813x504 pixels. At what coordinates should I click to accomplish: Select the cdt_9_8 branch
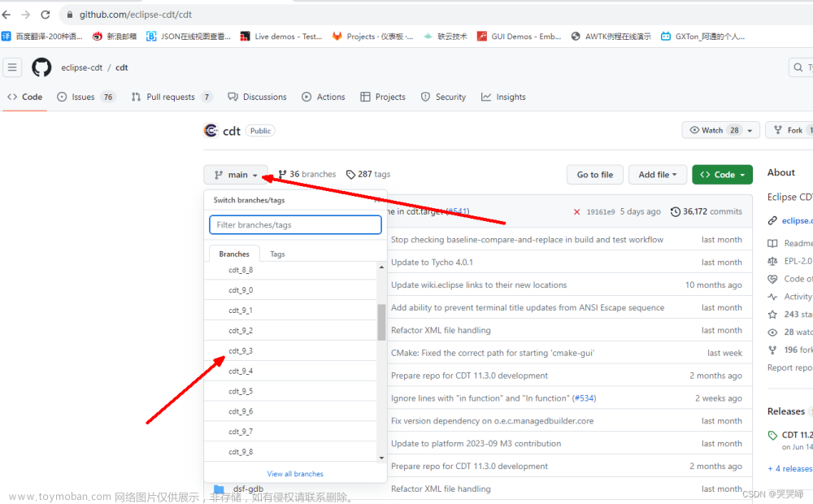point(290,452)
